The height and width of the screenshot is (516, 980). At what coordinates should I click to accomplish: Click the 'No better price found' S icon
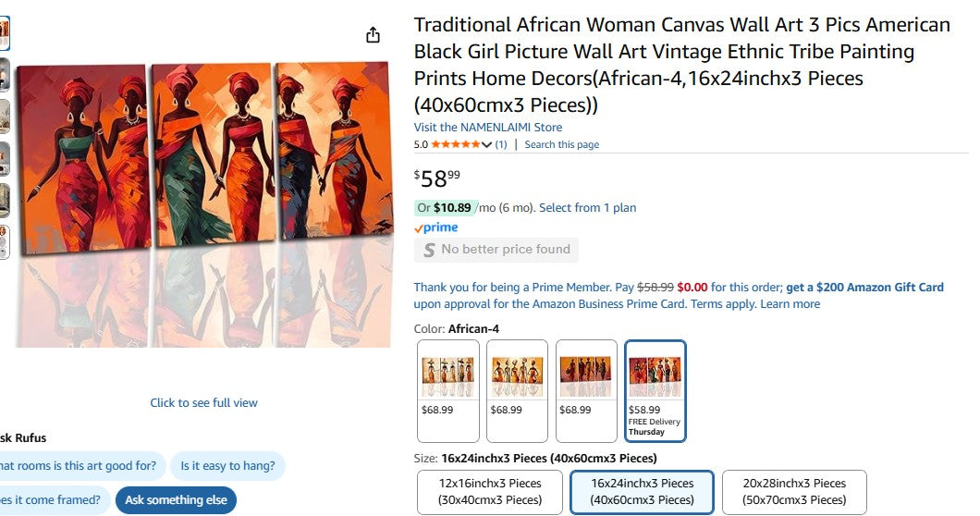(x=429, y=250)
